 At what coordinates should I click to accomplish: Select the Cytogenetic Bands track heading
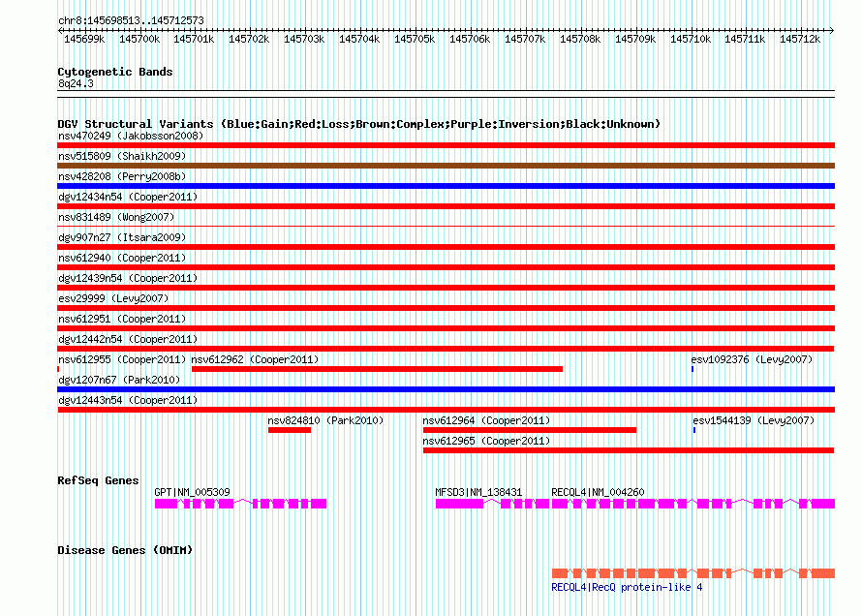click(115, 72)
